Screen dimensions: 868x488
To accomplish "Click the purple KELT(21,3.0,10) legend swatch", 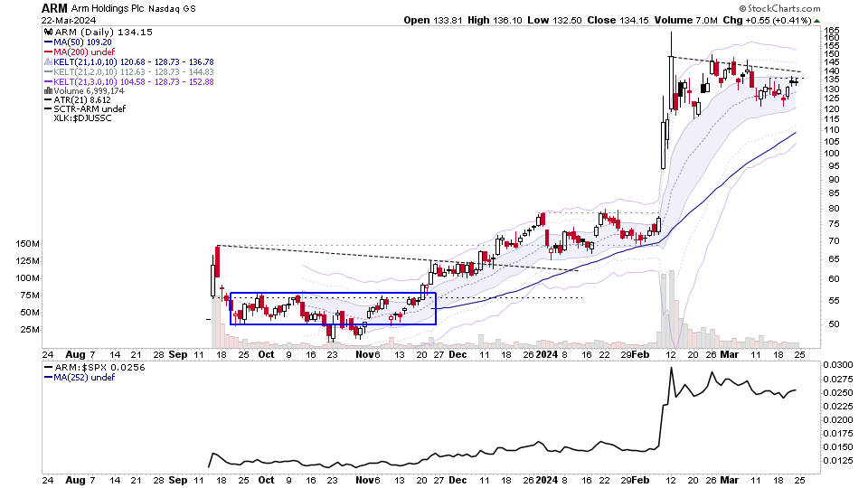I will pos(48,82).
